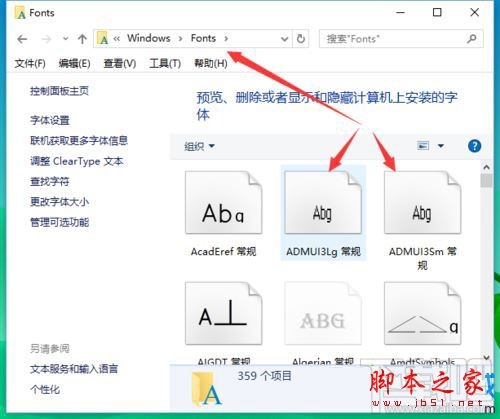Click the search magnifier icon
Viewport: 500px width, 419px height.
(472, 39)
